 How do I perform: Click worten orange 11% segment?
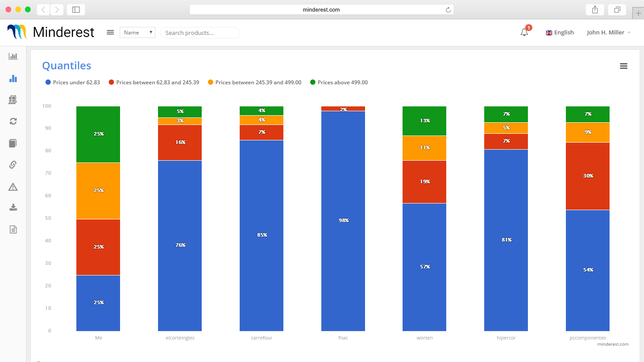tap(424, 148)
